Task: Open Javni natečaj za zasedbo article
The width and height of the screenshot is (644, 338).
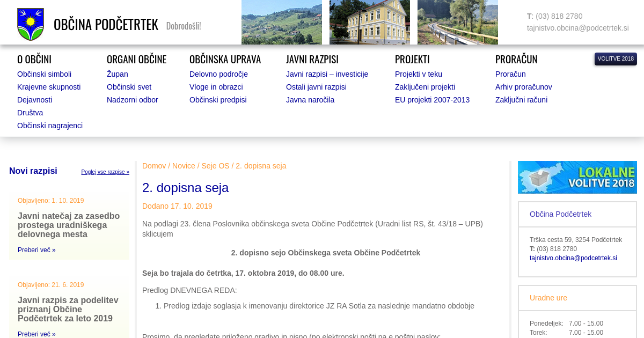Action: point(69,225)
